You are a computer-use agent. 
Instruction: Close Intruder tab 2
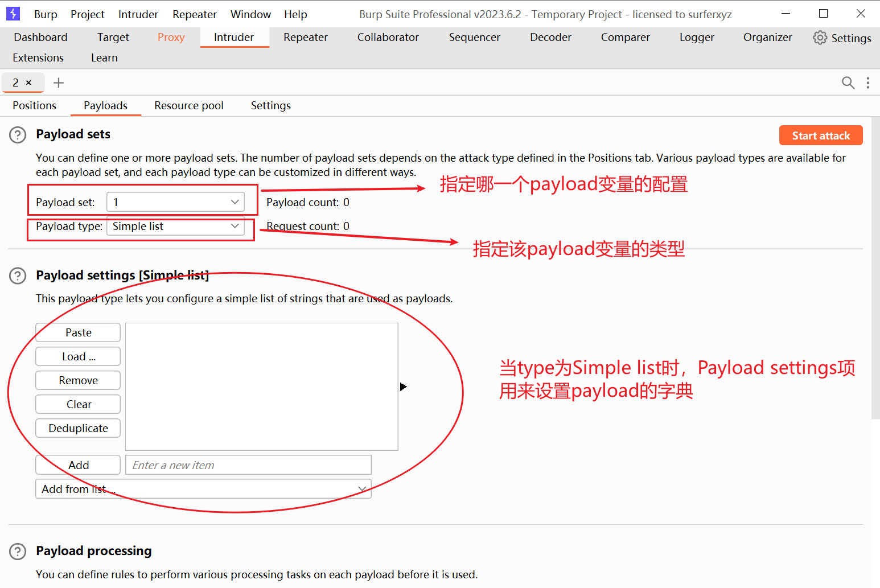28,83
